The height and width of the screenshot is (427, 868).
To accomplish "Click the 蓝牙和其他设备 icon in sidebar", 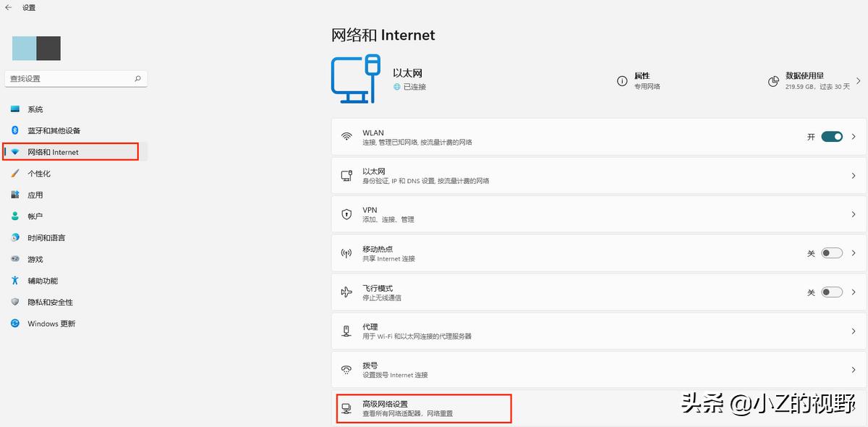I will [x=15, y=131].
